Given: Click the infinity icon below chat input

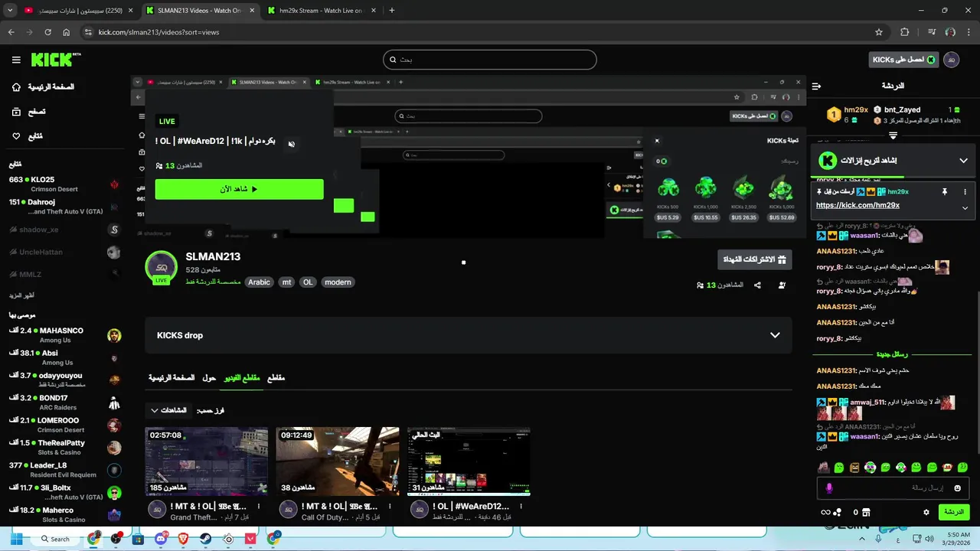Looking at the screenshot, I should point(825,513).
